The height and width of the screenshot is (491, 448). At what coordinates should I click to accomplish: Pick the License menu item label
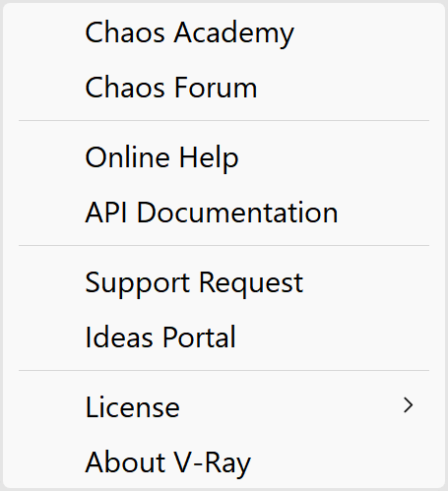tap(133, 407)
